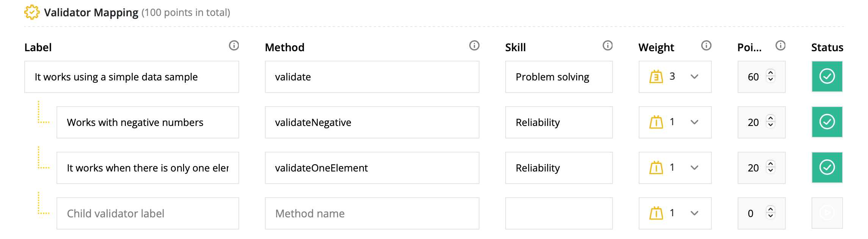Click points stepper for validateNegative row
The height and width of the screenshot is (239, 868).
click(x=771, y=122)
